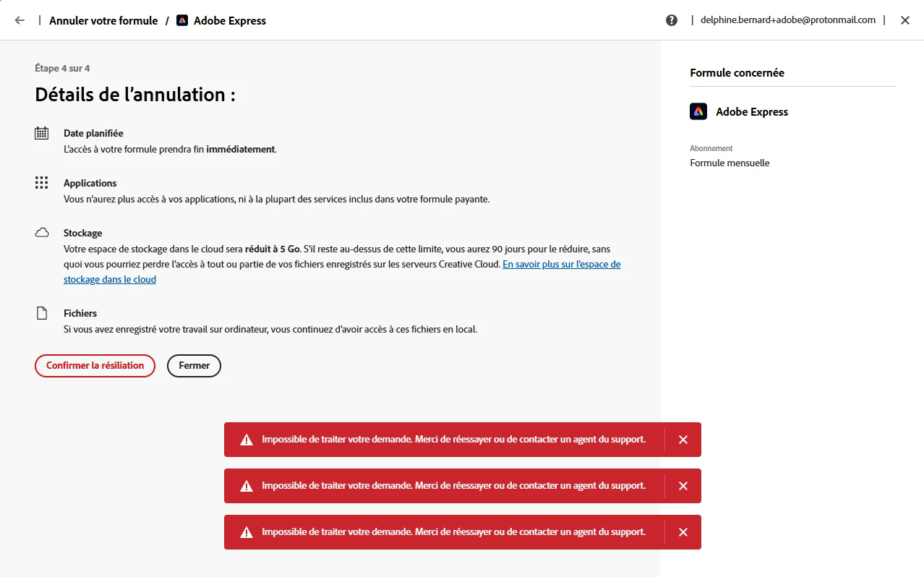
Task: Click the Stockage section heading
Action: [83, 233]
